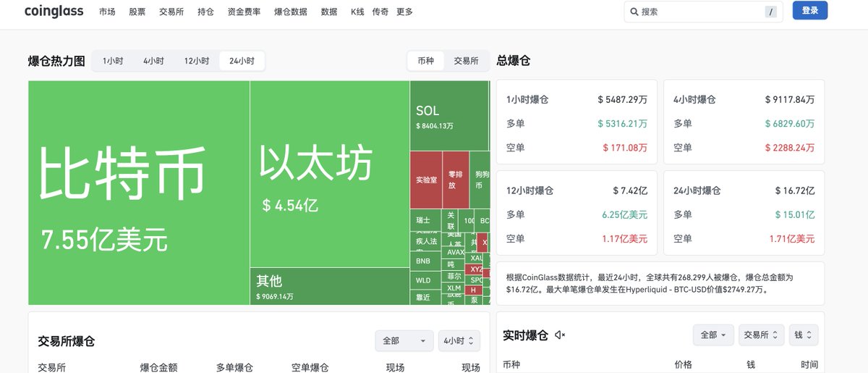Image resolution: width=868 pixels, height=373 pixels.
Task: Click the slash shortcut badge in search
Action: point(770,12)
